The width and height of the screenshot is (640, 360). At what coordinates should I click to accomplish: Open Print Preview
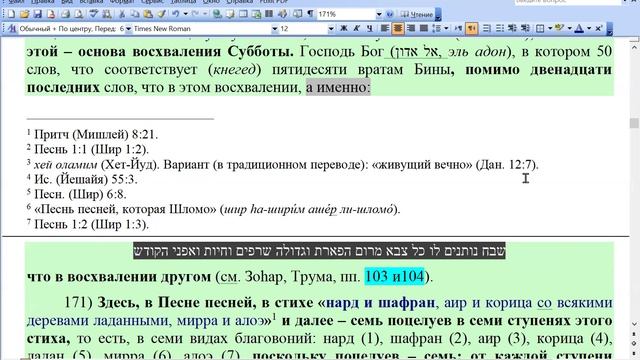tap(78, 14)
